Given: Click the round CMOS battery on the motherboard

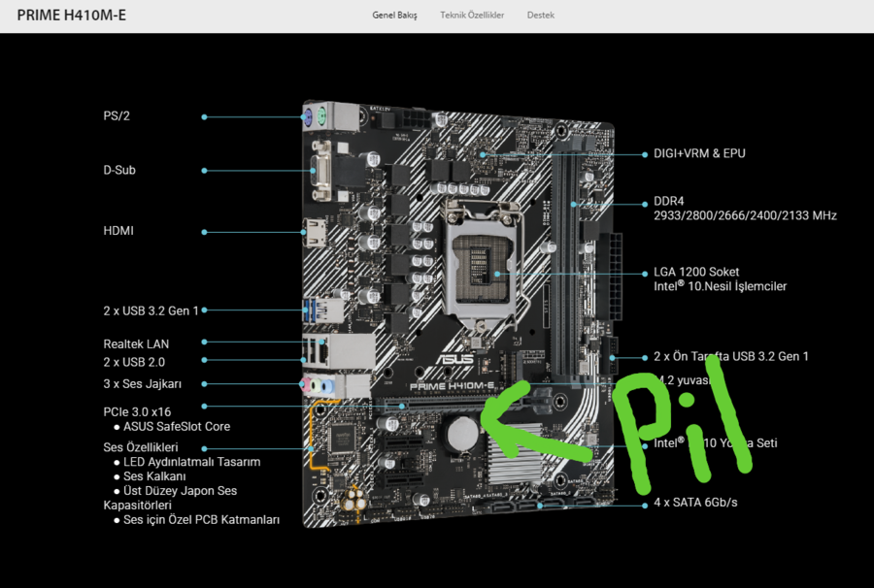Looking at the screenshot, I should pos(462,433).
